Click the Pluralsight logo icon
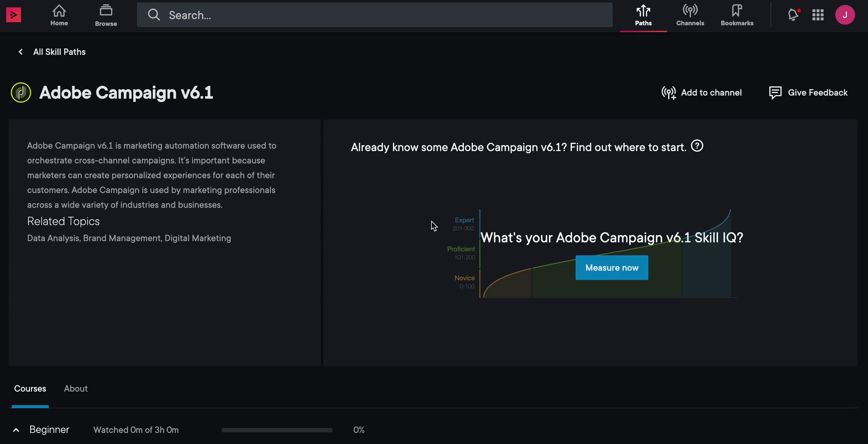Screen dimensions: 868x444 click(14, 15)
